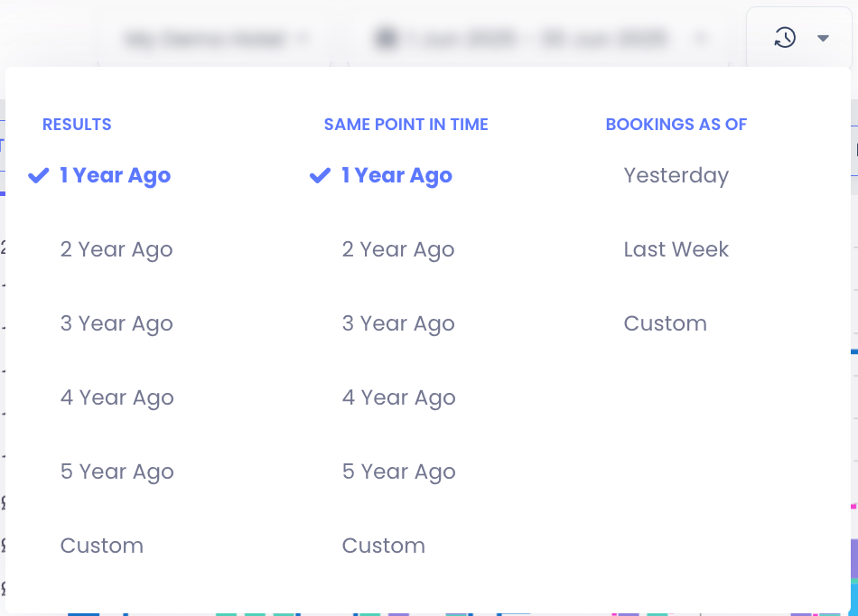The height and width of the screenshot is (616, 858).
Task: Select 2 Year Ago under Same Point in Time
Action: point(397,250)
